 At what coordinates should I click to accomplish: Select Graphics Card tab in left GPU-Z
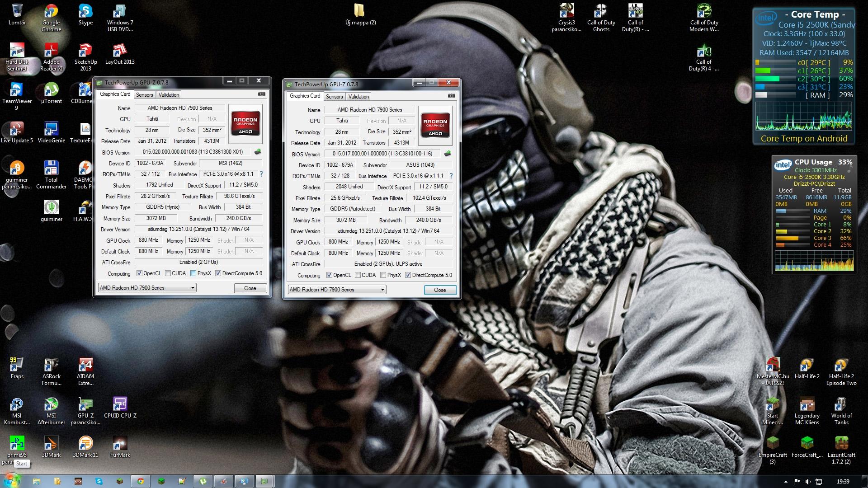pos(115,94)
